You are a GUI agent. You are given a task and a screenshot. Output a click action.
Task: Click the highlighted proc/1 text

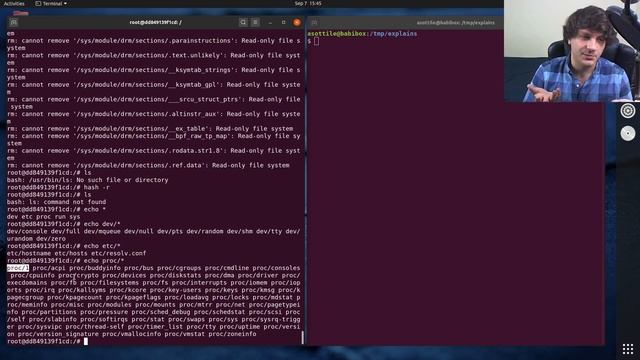(x=18, y=268)
